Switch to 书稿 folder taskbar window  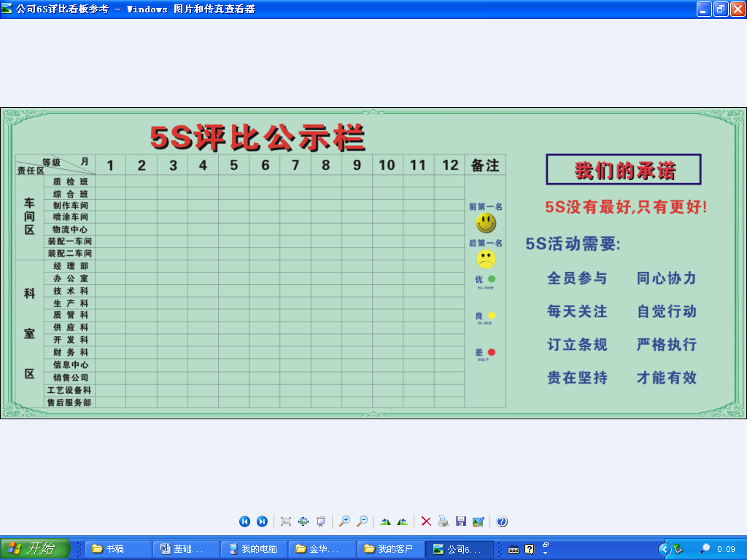(x=118, y=549)
